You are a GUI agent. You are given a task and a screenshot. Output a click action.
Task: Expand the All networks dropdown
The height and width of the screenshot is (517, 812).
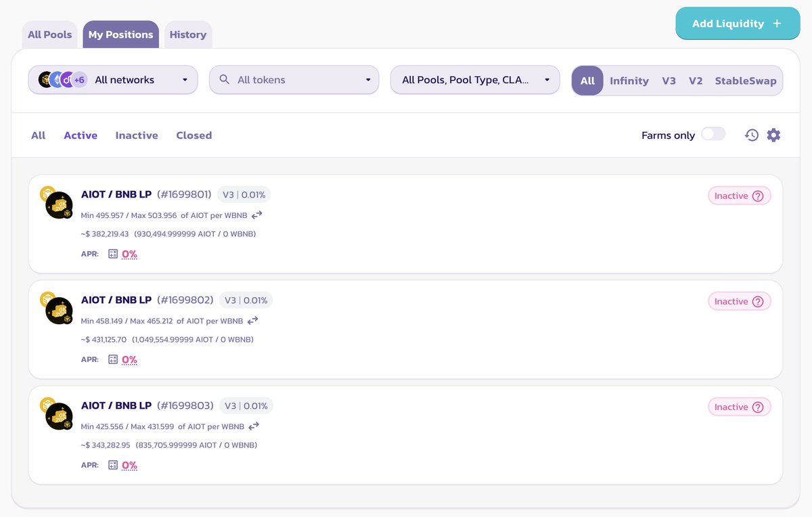113,80
